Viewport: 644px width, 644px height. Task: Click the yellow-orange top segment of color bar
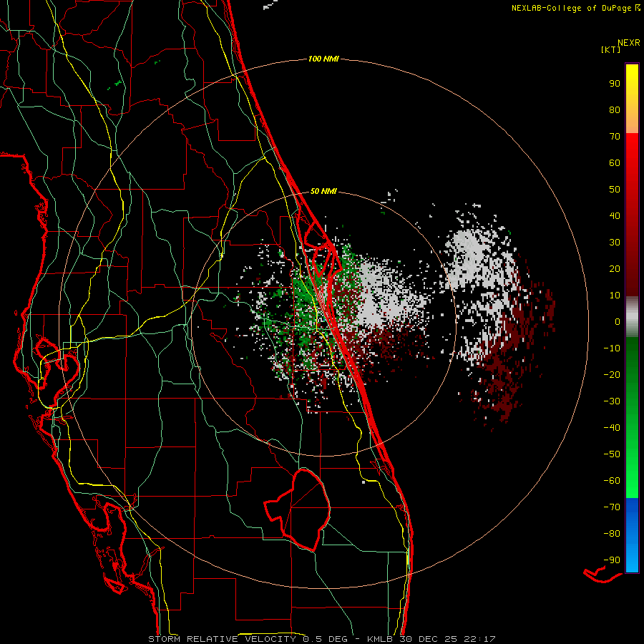click(x=632, y=99)
